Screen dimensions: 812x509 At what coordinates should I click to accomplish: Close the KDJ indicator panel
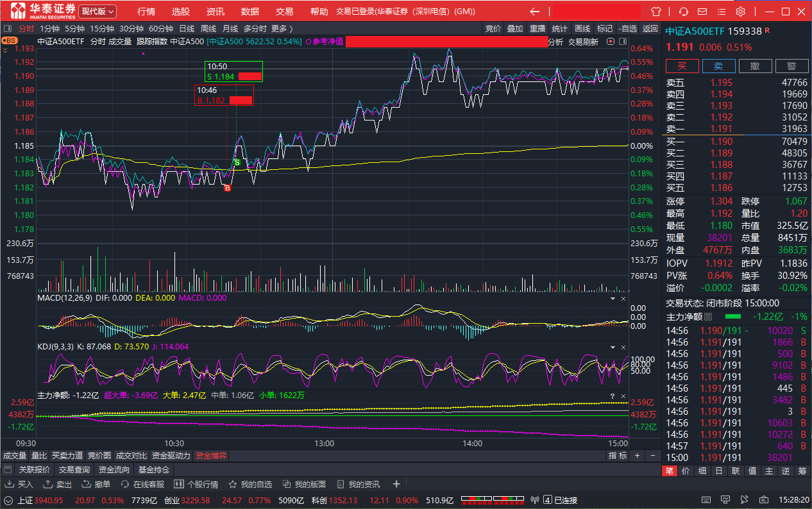pos(623,347)
